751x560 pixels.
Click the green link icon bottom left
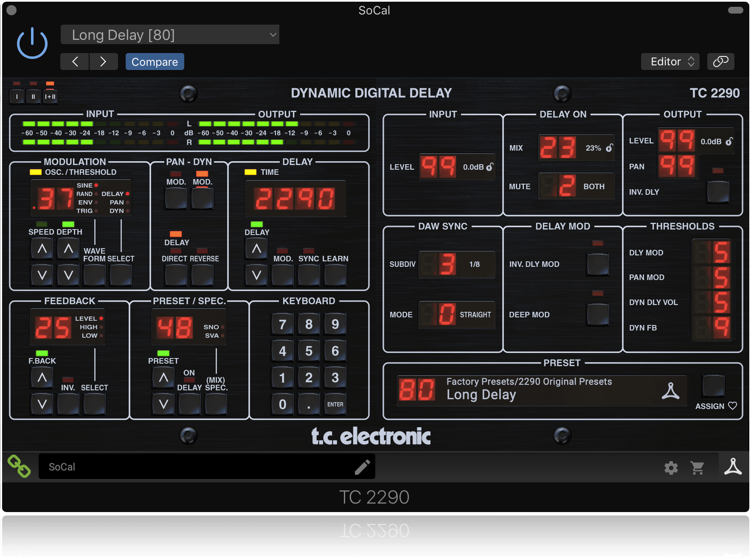point(19,466)
